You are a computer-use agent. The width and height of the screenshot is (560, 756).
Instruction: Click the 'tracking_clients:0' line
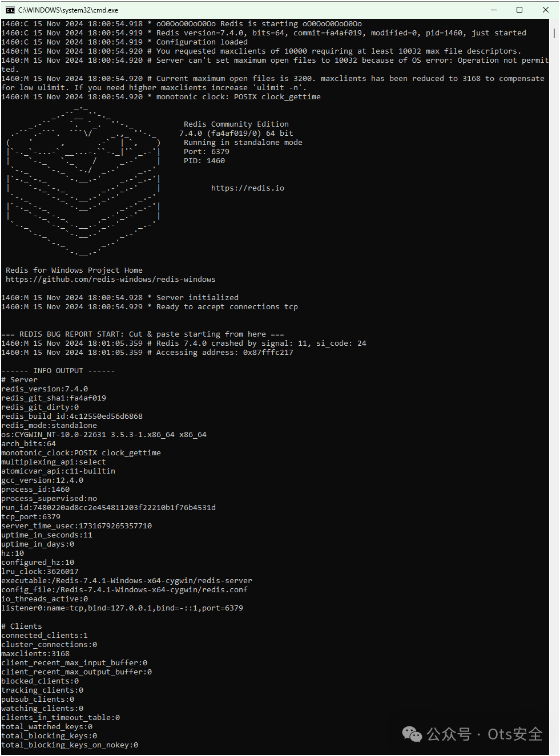click(42, 690)
